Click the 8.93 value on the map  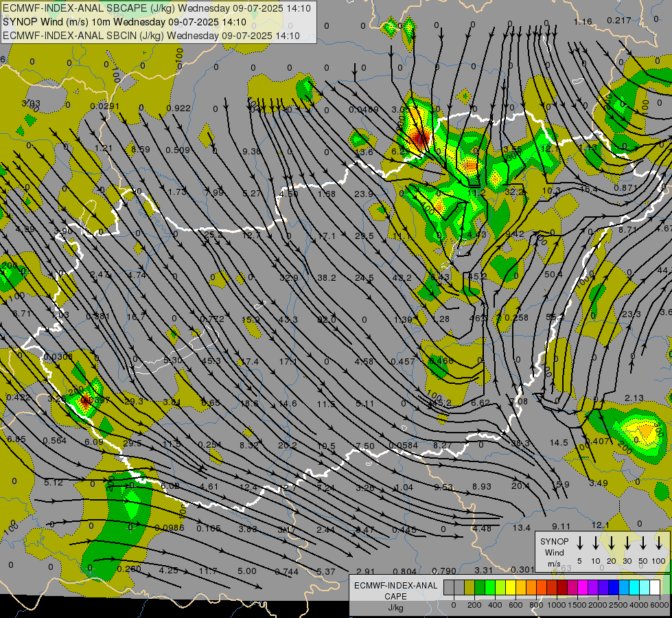[481, 486]
